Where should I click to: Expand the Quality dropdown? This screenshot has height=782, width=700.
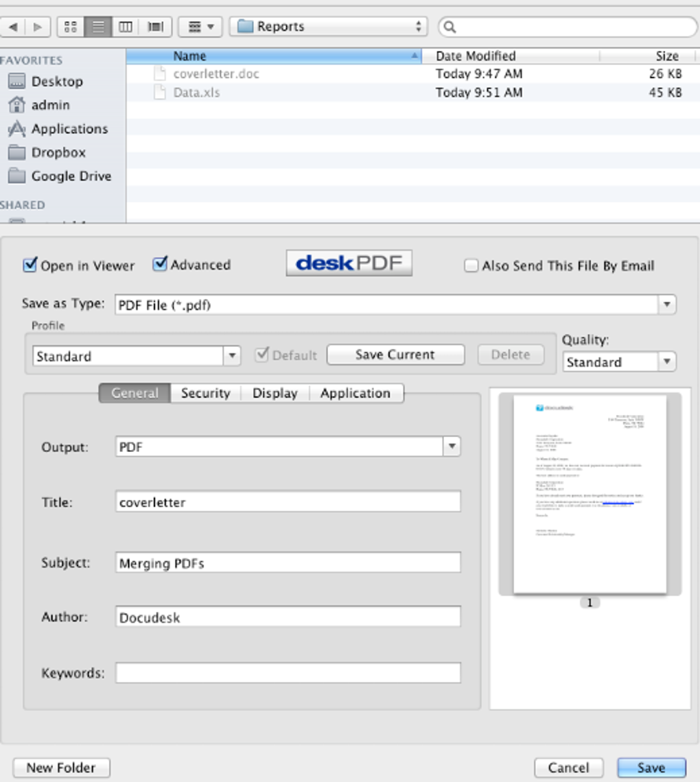click(x=666, y=362)
